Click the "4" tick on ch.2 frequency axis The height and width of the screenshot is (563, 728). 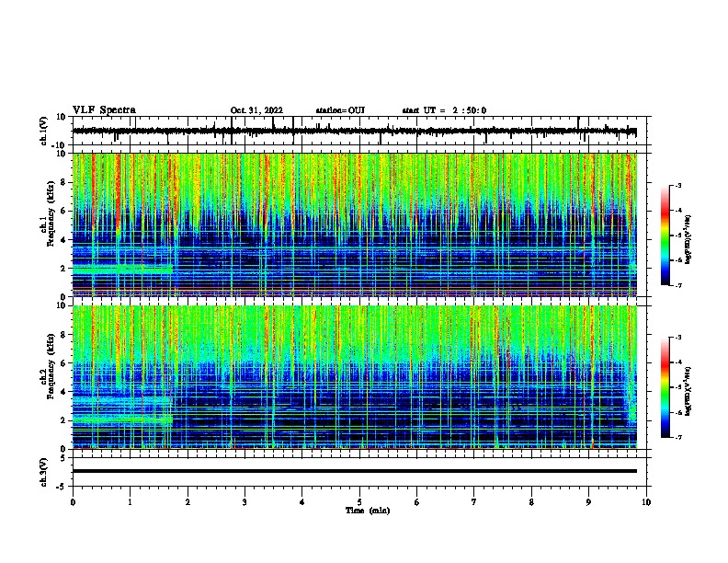pyautogui.click(x=63, y=392)
